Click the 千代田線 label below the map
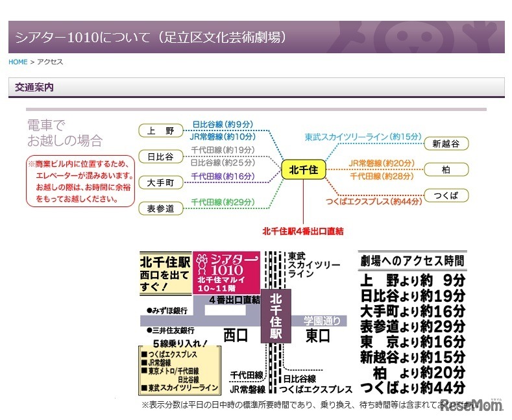512x420 pixels. (247, 375)
